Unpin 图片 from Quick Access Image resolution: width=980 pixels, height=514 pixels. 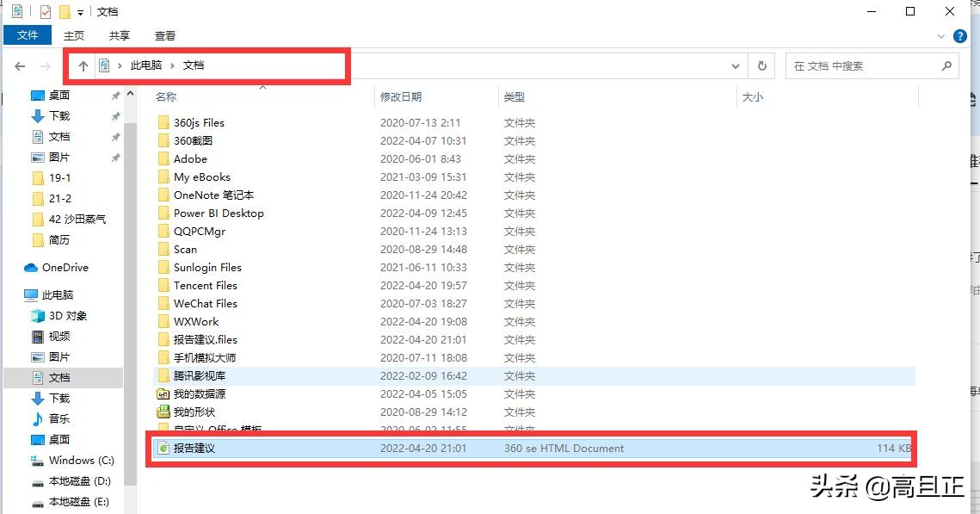pyautogui.click(x=115, y=157)
